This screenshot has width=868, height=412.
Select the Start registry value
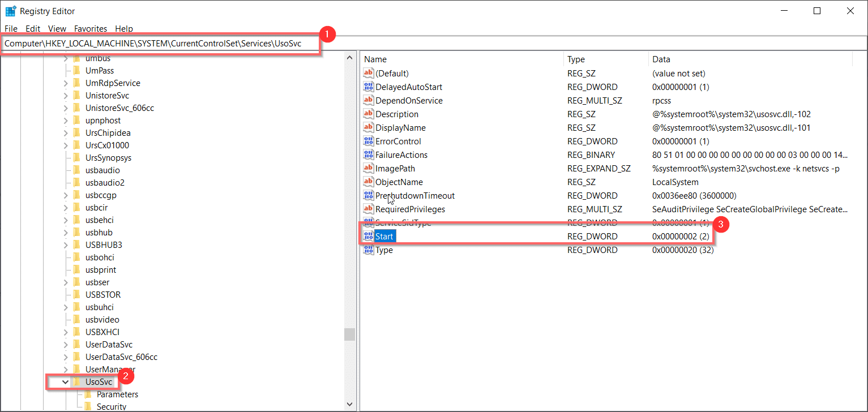point(385,237)
